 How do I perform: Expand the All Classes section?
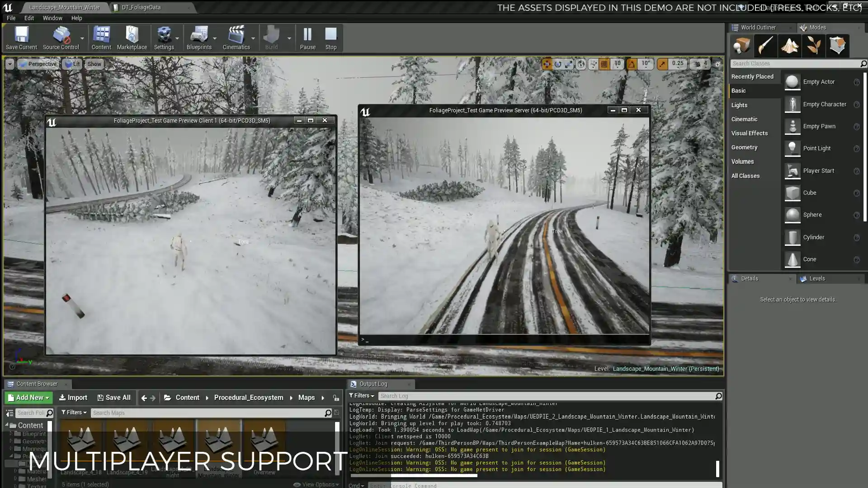(x=746, y=175)
